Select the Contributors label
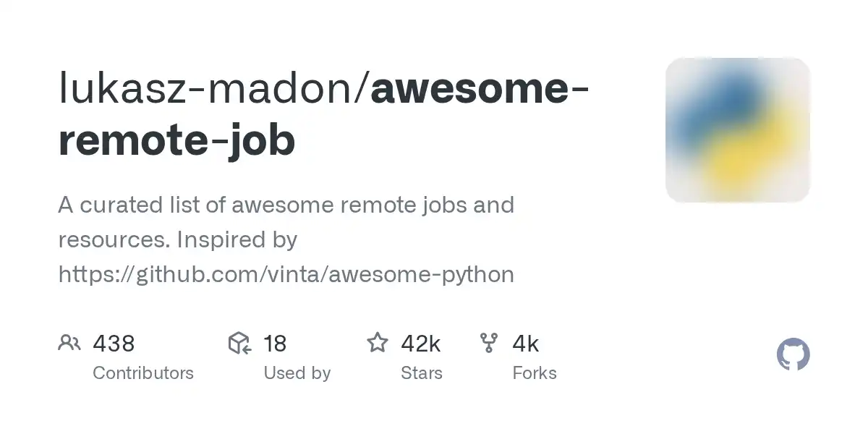Screen dimensions: 868x434 (x=143, y=373)
